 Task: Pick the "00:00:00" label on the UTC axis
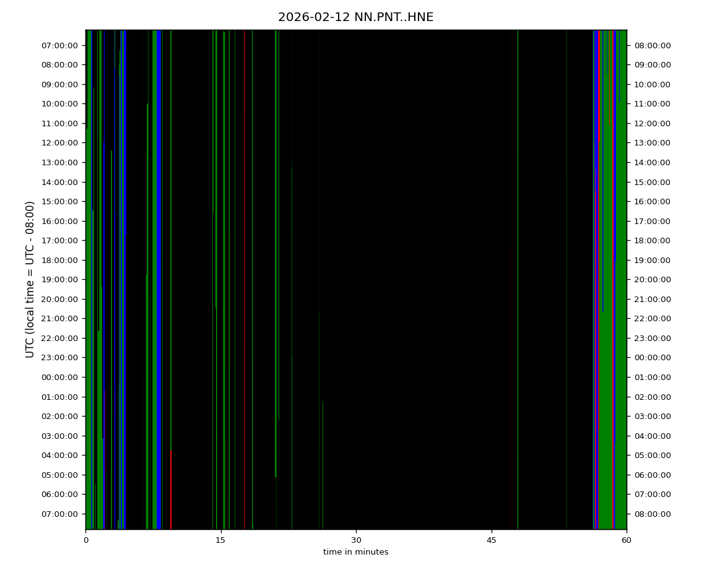click(x=60, y=377)
